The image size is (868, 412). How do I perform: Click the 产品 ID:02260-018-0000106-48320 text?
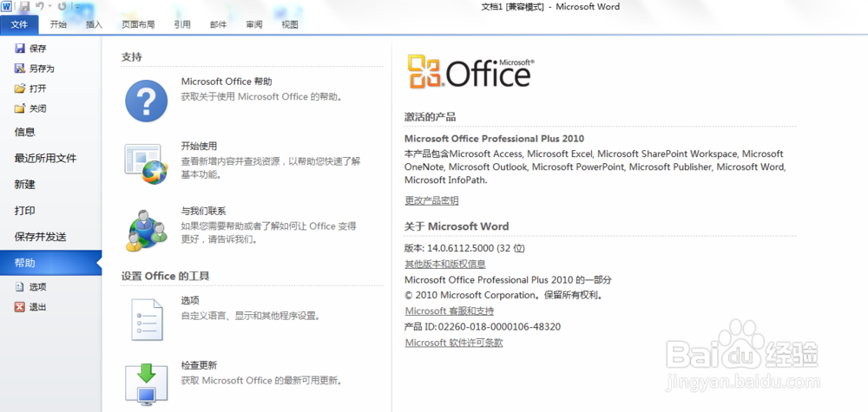[x=483, y=327]
